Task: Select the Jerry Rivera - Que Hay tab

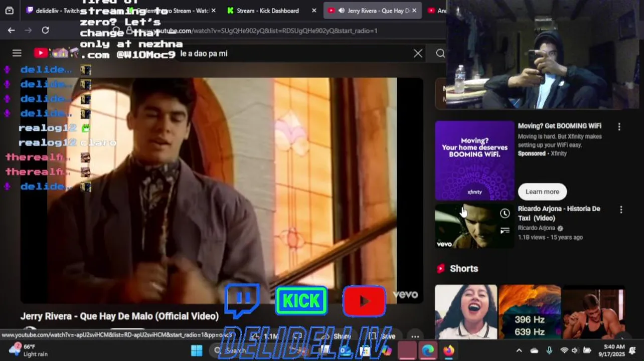Action: pos(372,11)
